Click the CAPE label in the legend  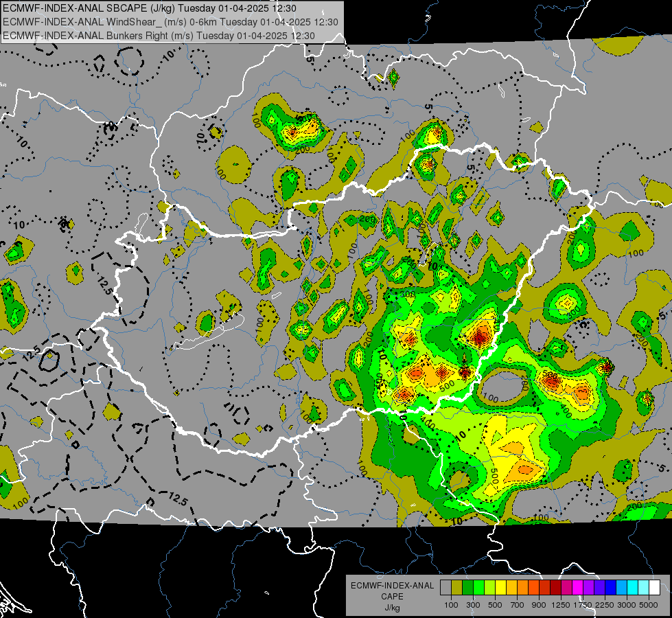[392, 596]
